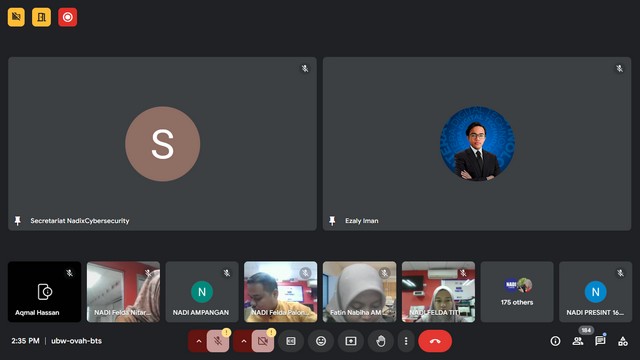
Task: Click the red recording indicator icon
Action: click(x=67, y=17)
